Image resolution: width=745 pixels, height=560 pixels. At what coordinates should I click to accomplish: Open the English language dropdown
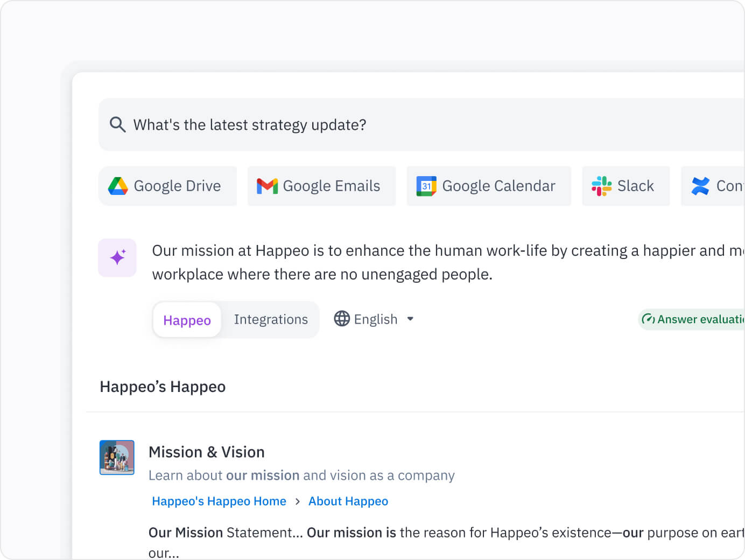[374, 319]
